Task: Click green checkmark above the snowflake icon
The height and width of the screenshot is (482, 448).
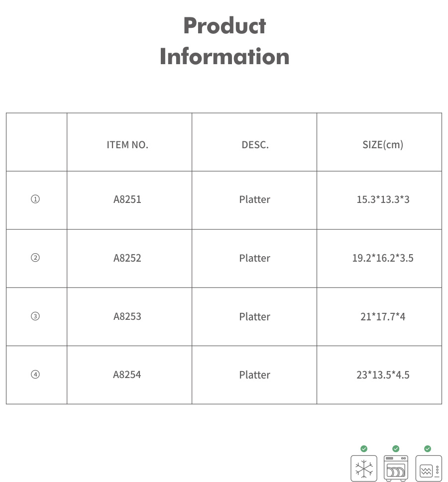Action: coord(364,449)
